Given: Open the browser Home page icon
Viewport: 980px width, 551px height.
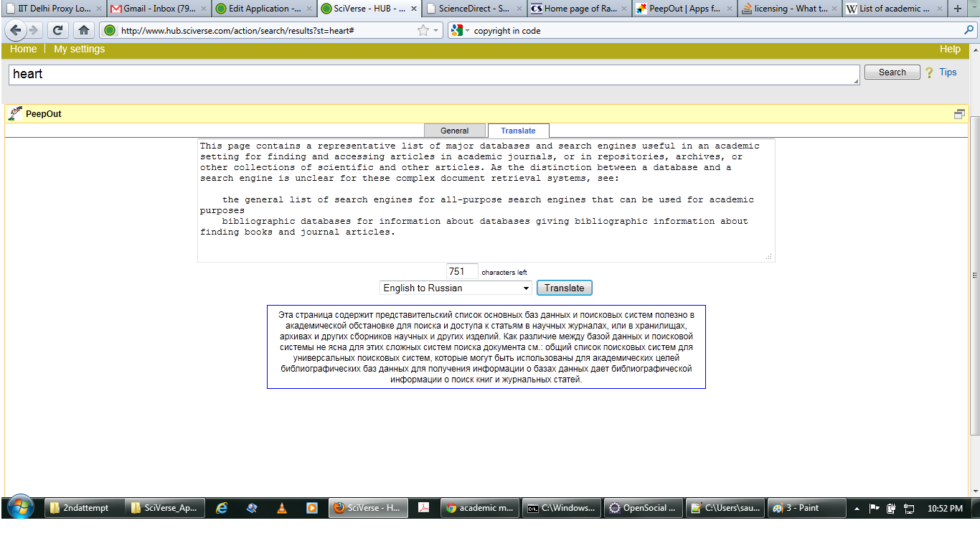Looking at the screenshot, I should tap(84, 31).
